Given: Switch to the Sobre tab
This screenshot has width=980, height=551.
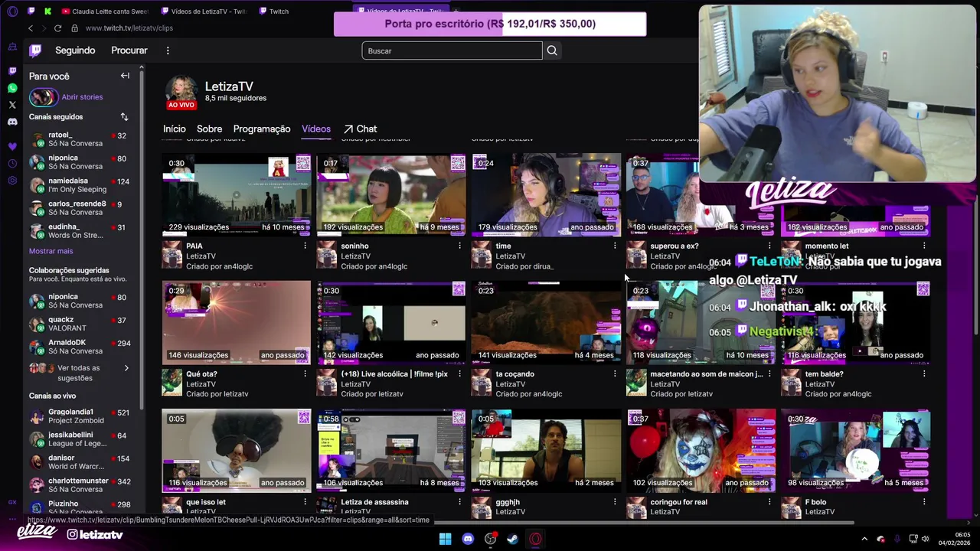Looking at the screenshot, I should pos(209,129).
